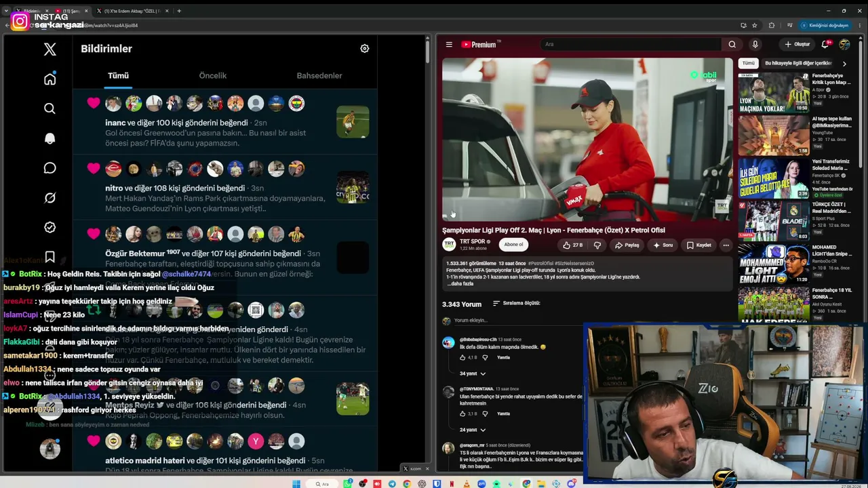Open Telegram from the taskbar
This screenshot has height=488, width=868.
392,484
